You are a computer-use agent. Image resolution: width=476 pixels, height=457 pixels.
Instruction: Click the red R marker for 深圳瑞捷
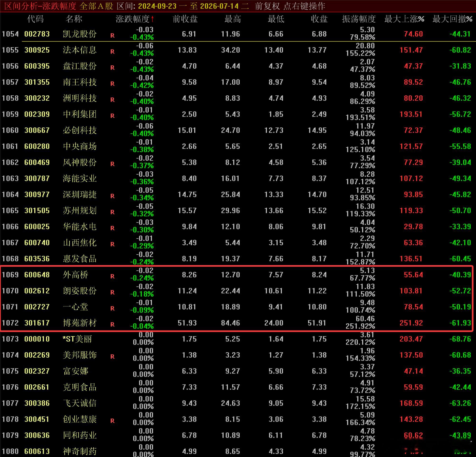click(x=112, y=196)
